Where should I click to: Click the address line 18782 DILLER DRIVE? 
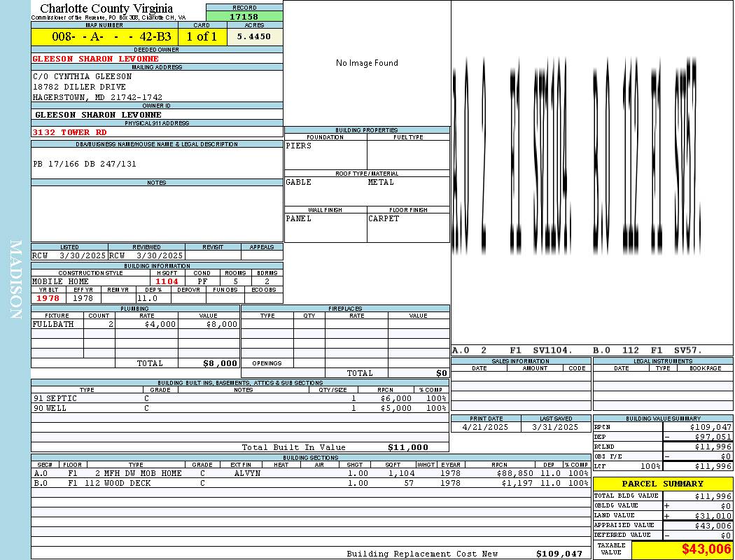(79, 87)
